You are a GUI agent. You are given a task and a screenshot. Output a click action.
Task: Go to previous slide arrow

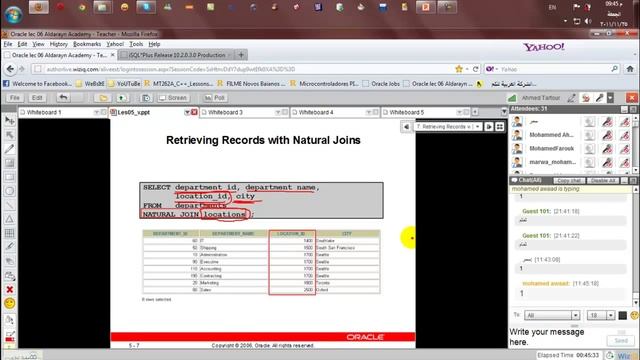point(406,127)
